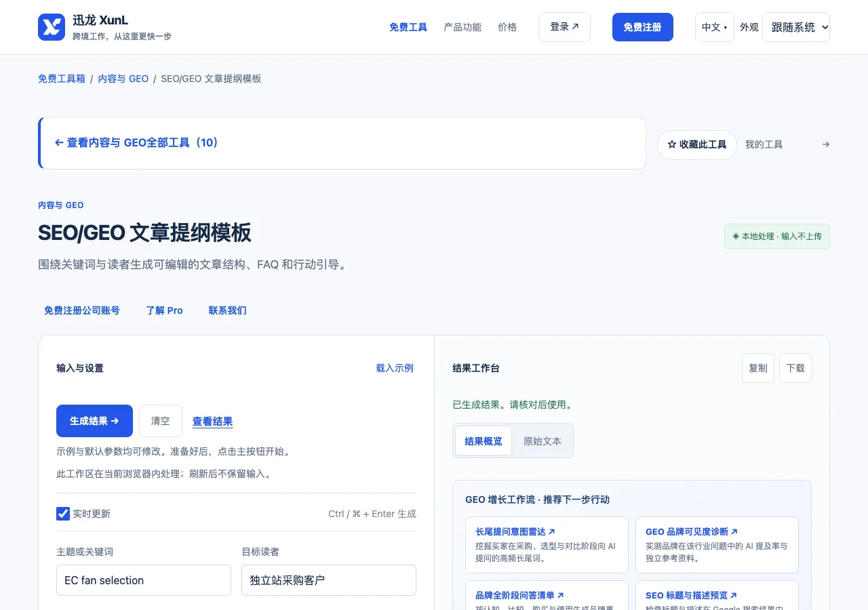
Task: Go to 免费工具箱 breadcrumb
Action: pos(62,79)
